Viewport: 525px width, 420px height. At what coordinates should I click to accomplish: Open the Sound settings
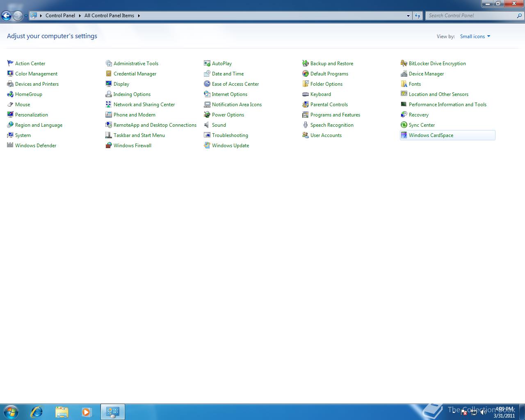tap(219, 125)
